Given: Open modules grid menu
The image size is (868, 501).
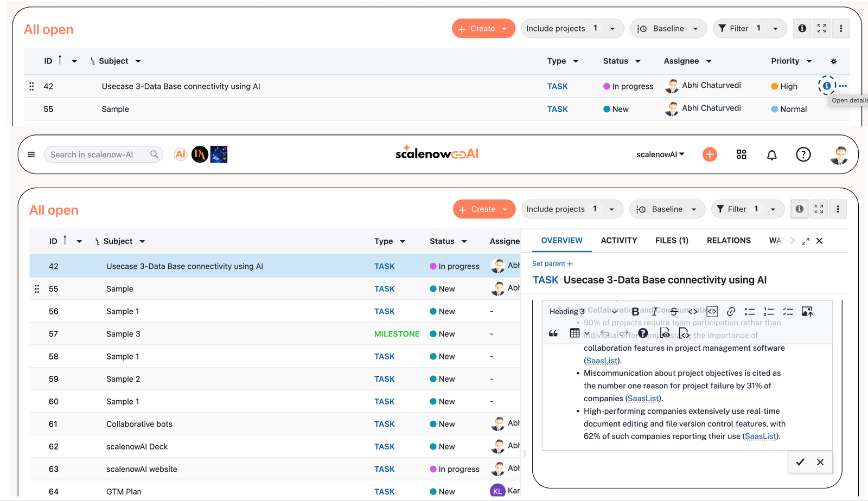Looking at the screenshot, I should pos(741,155).
